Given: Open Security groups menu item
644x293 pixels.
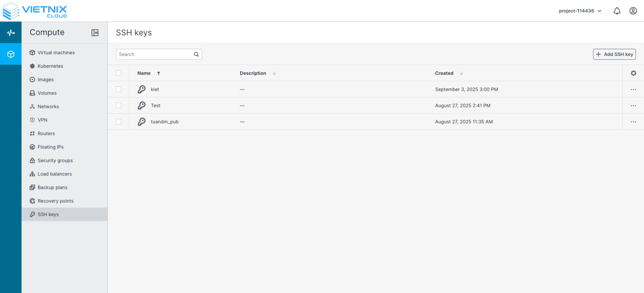Looking at the screenshot, I should point(55,161).
